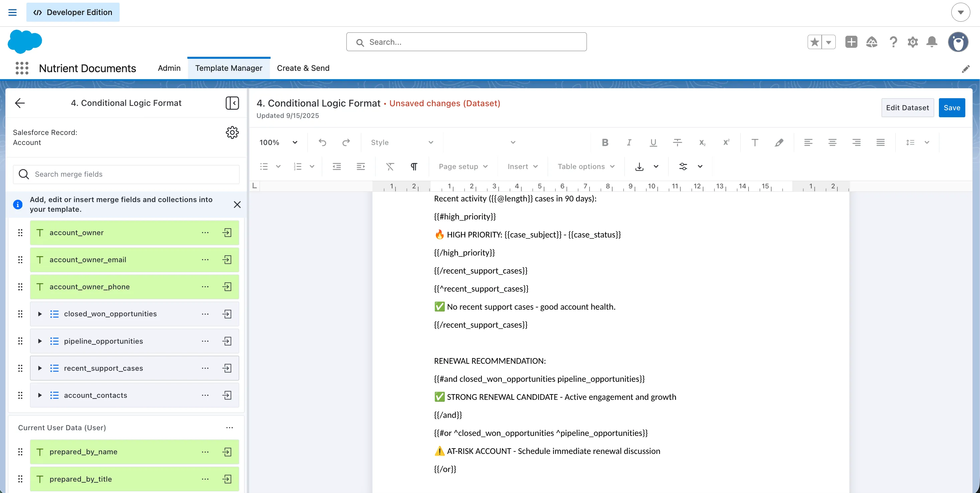Open options for pipeline_opportunities
This screenshot has height=493, width=980.
(205, 341)
